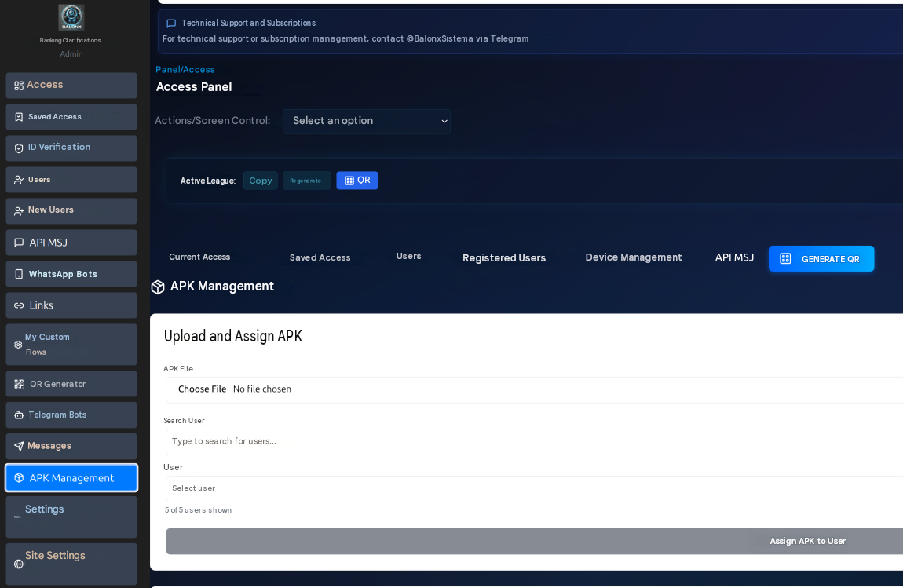Click the My Custom Flows gear icon

click(x=18, y=345)
